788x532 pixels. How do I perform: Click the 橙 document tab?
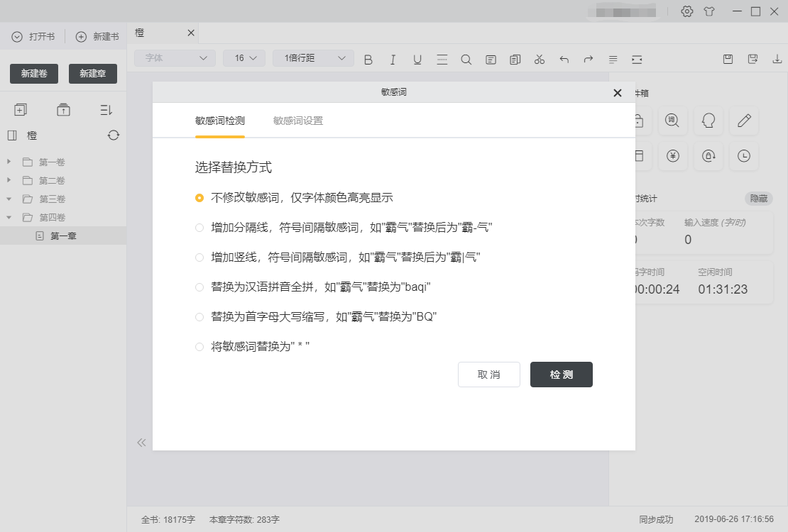(140, 33)
